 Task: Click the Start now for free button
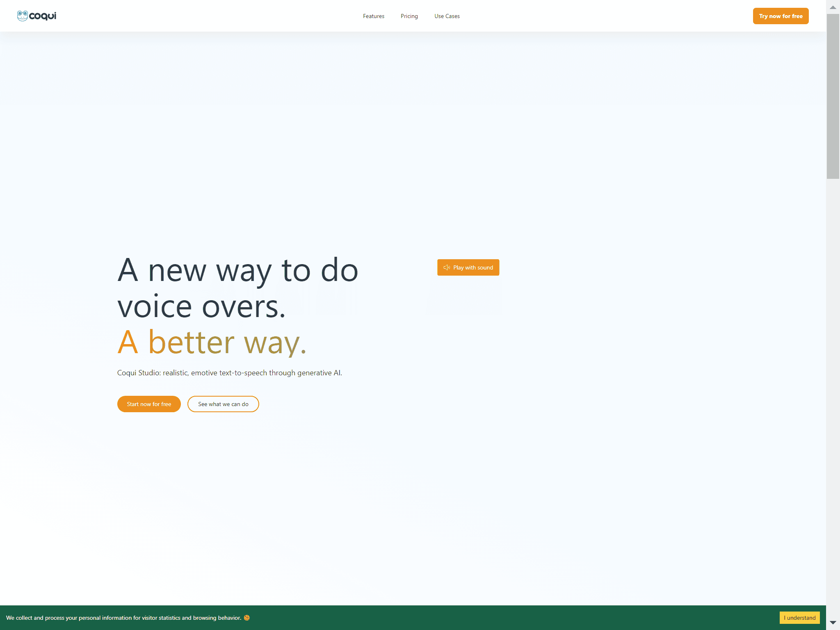(x=149, y=404)
